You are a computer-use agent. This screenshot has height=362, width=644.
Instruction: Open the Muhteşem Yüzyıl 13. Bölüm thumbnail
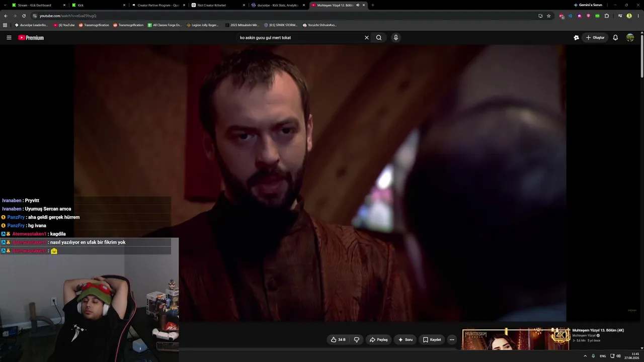click(516, 339)
